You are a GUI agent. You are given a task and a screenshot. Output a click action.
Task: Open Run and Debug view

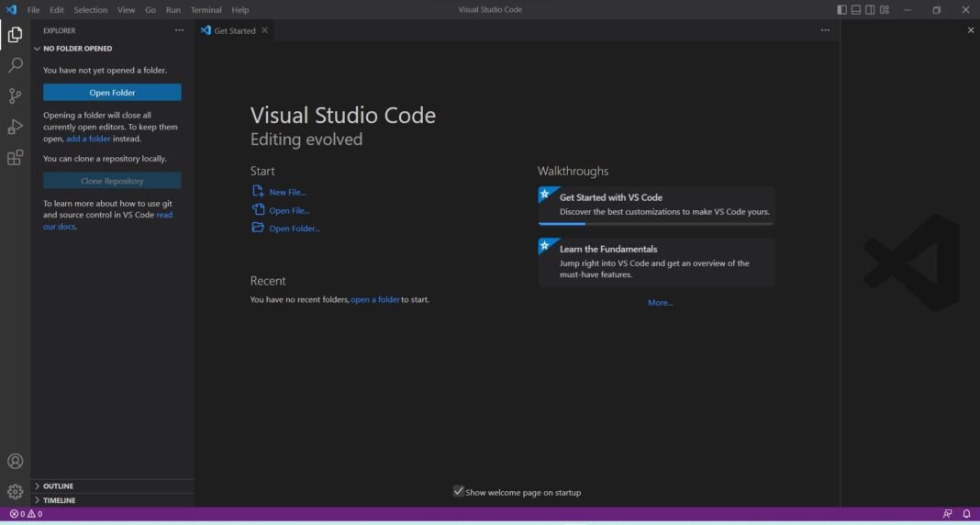[x=16, y=127]
